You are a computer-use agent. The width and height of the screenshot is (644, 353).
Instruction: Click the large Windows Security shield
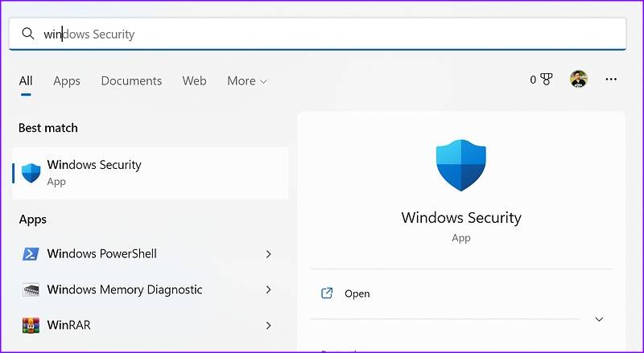point(461,165)
